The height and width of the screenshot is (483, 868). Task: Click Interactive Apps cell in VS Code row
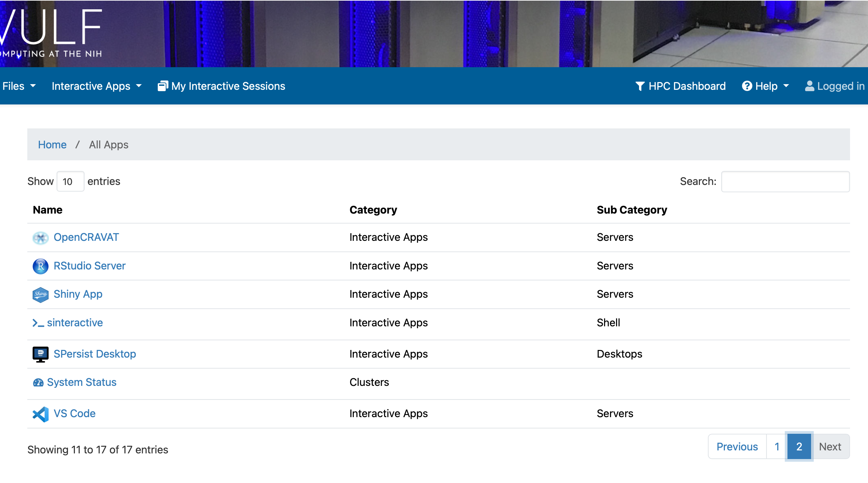point(389,413)
